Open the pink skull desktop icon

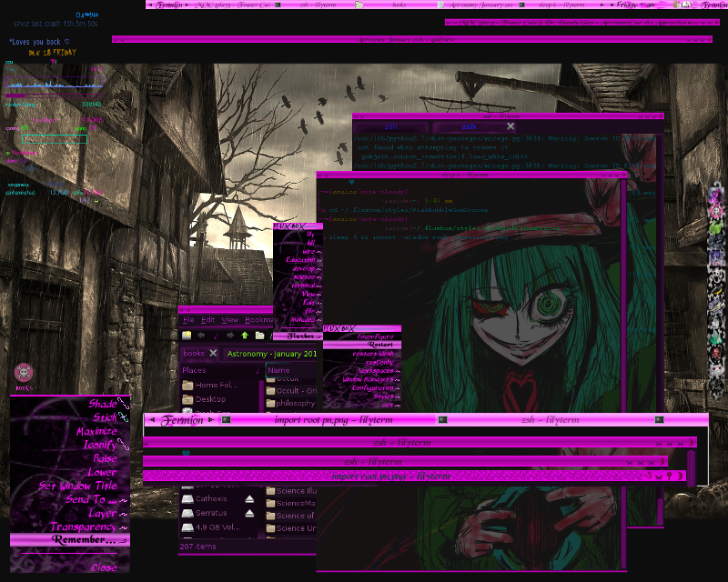(x=24, y=373)
